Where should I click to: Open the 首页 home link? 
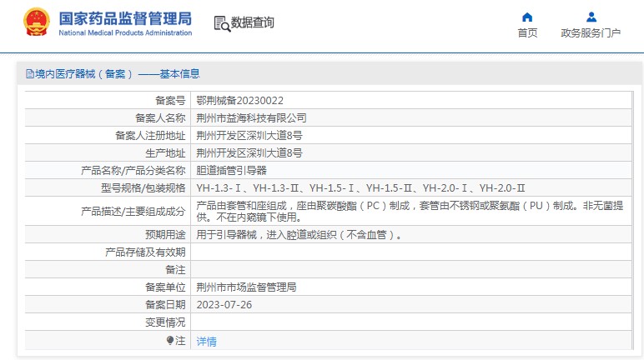coord(527,32)
